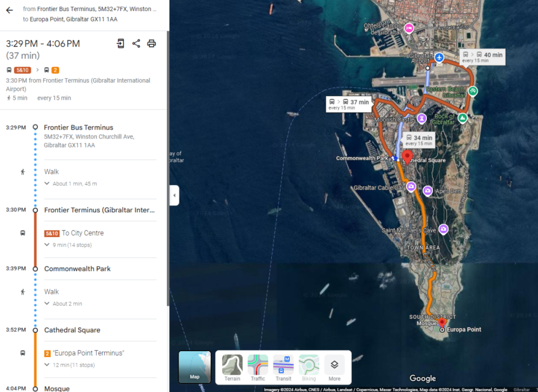Toggle the Biking layer
Image resolution: width=538 pixels, height=392 pixels.
click(309, 365)
